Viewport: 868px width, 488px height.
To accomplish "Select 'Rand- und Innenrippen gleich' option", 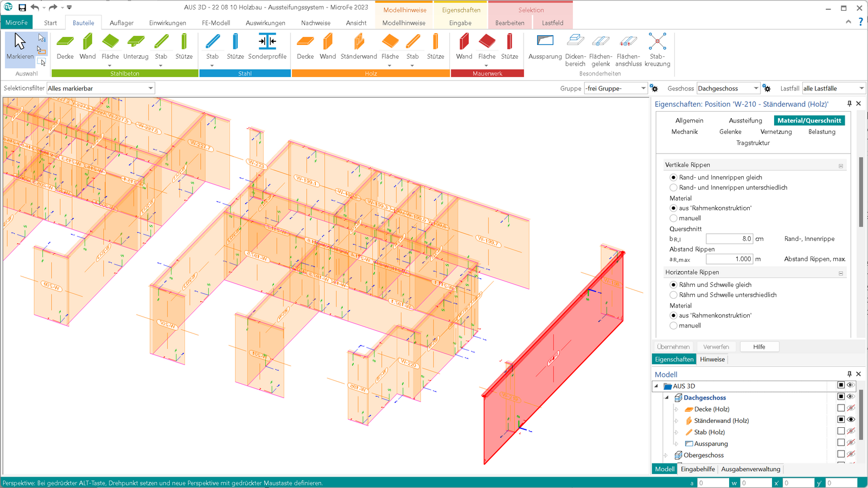I will tap(673, 177).
